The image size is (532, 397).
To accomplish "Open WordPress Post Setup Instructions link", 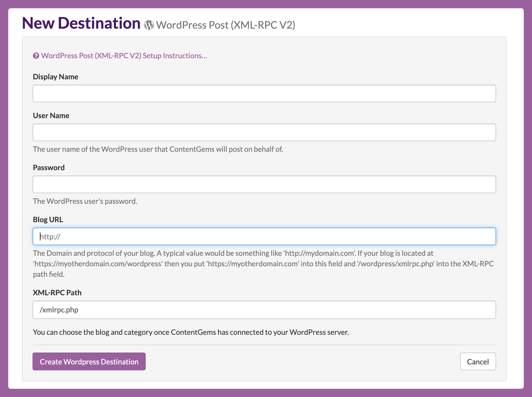I will pyautogui.click(x=124, y=56).
